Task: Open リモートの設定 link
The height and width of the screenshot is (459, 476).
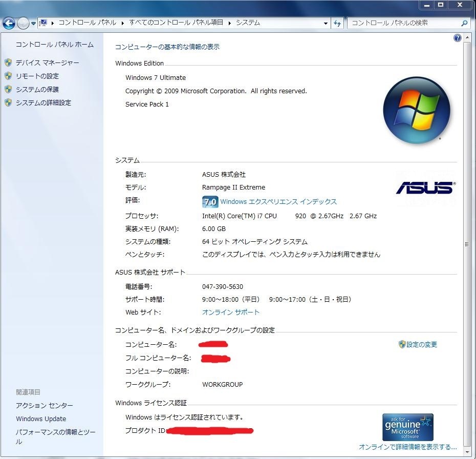Action: (x=37, y=76)
